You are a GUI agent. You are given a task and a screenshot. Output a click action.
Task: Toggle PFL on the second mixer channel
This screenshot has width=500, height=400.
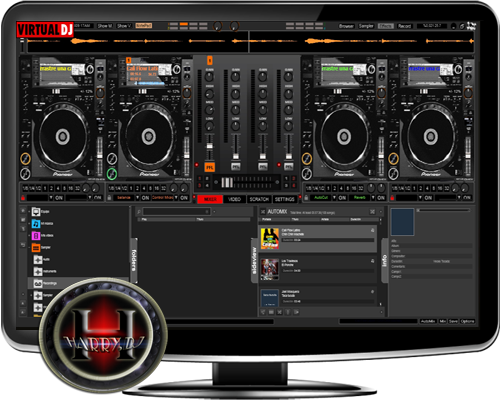pyautogui.click(x=236, y=166)
